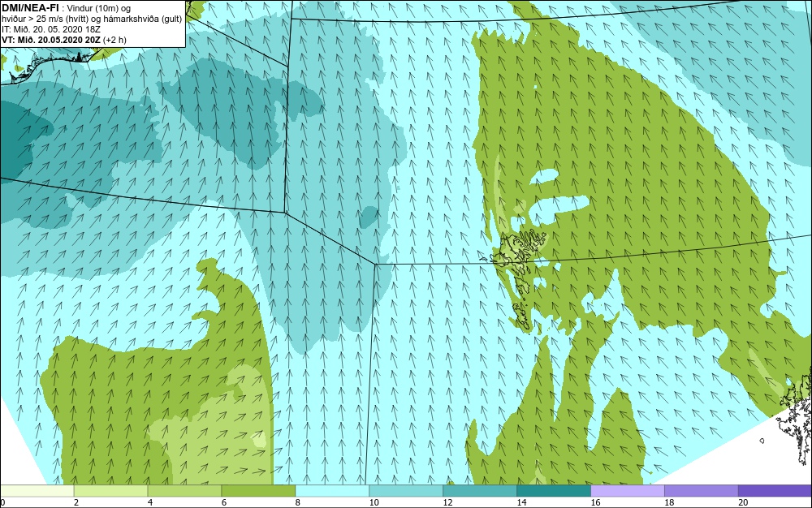Click the legend label '8'
812x508 pixels.
pyautogui.click(x=297, y=502)
